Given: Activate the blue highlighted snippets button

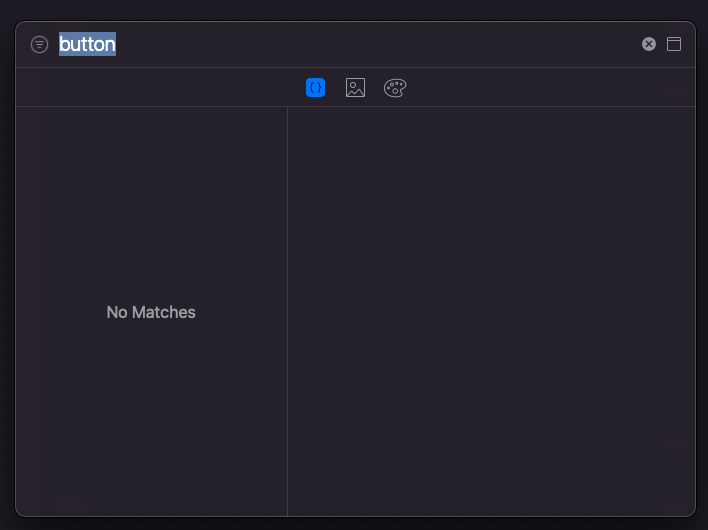Looking at the screenshot, I should click(x=315, y=88).
